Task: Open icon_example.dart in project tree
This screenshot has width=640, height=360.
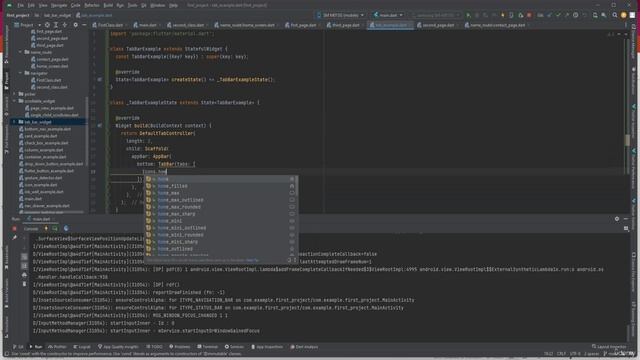Action: [x=38, y=185]
